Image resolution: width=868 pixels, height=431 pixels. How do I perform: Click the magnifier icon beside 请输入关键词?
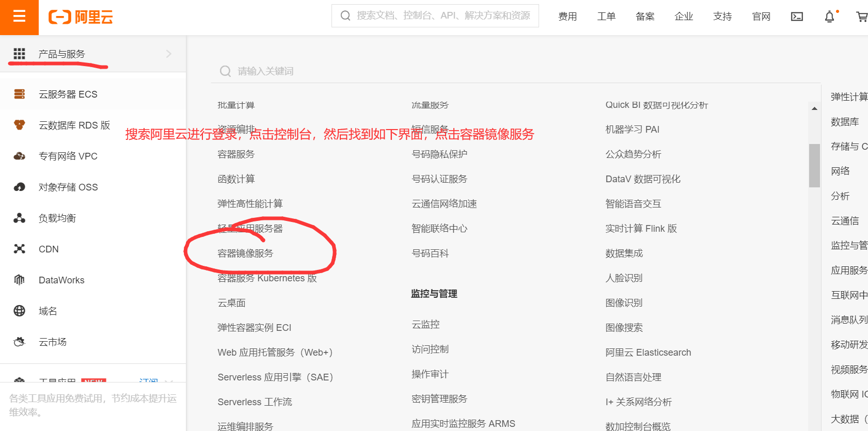click(225, 71)
